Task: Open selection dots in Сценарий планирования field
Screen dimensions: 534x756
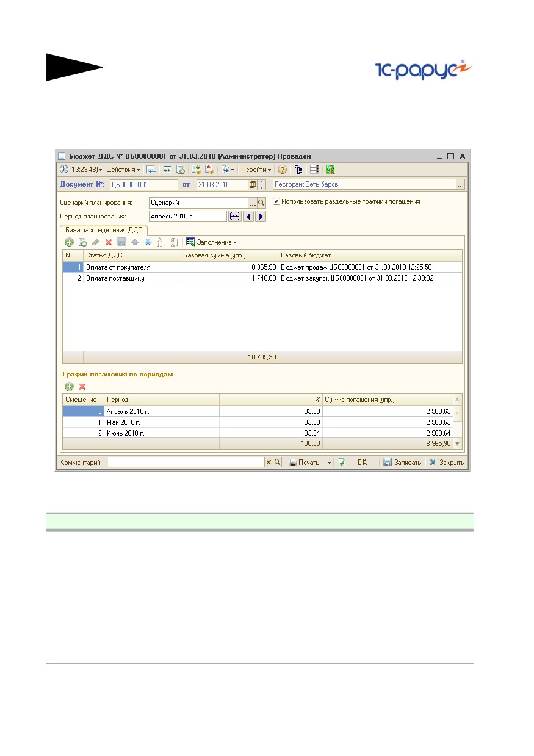Action: pyautogui.click(x=252, y=203)
